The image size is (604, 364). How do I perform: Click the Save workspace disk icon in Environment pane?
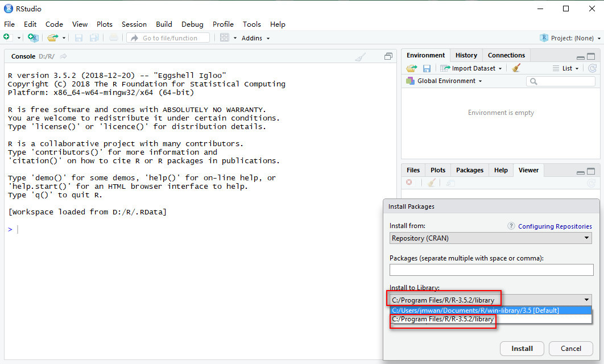click(x=427, y=68)
